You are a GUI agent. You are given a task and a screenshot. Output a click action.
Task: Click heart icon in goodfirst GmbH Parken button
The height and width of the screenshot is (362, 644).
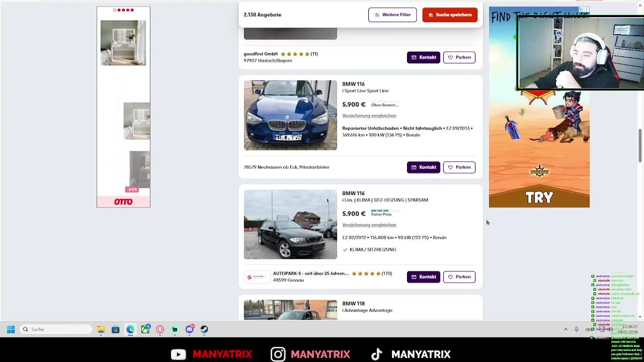(450, 57)
